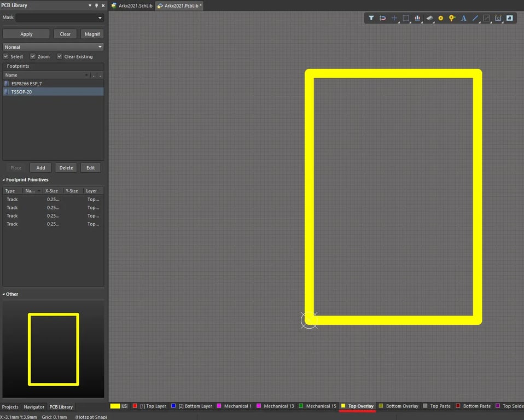This screenshot has height=420, width=524.
Task: Uncheck the Zoom checkbox
Action: pyautogui.click(x=31, y=56)
